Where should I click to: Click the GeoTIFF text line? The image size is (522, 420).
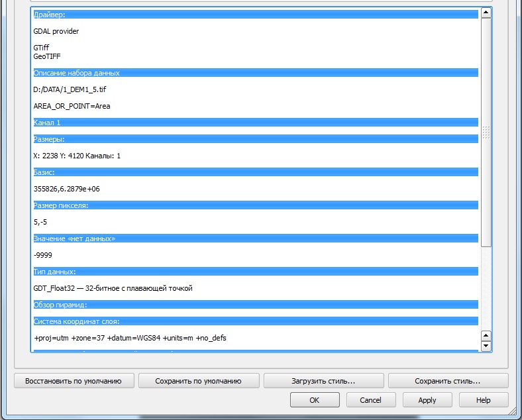pyautogui.click(x=47, y=56)
